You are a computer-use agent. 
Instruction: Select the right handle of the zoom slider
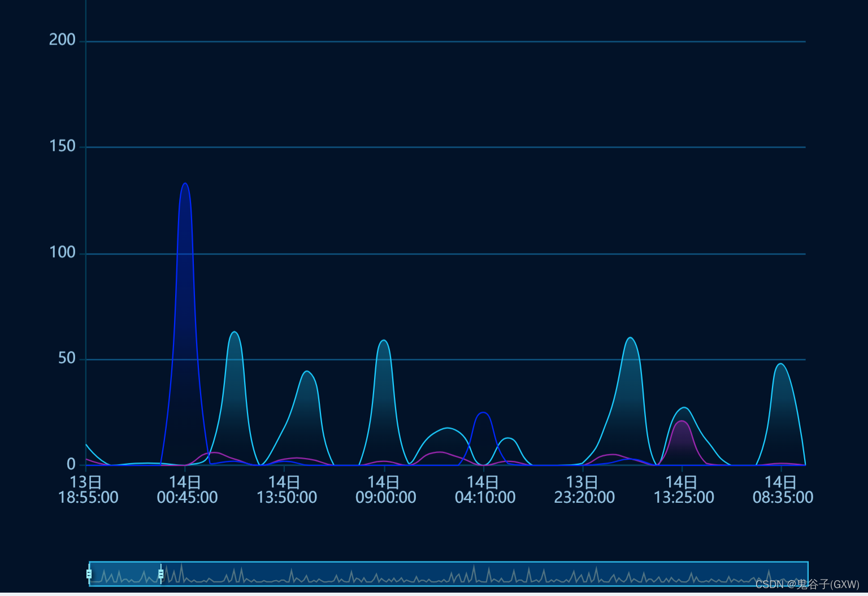(161, 574)
